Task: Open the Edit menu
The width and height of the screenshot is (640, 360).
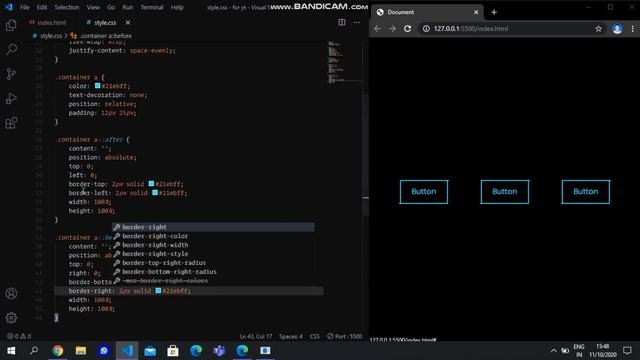Action: (x=42, y=7)
